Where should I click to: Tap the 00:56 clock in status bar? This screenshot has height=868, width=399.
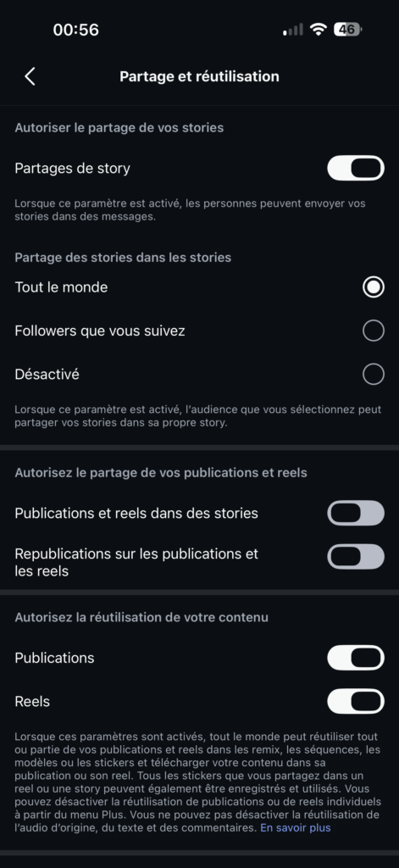[75, 30]
